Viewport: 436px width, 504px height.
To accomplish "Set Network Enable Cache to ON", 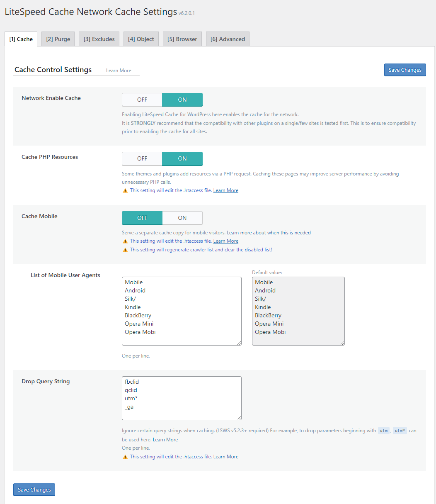I will tap(182, 100).
